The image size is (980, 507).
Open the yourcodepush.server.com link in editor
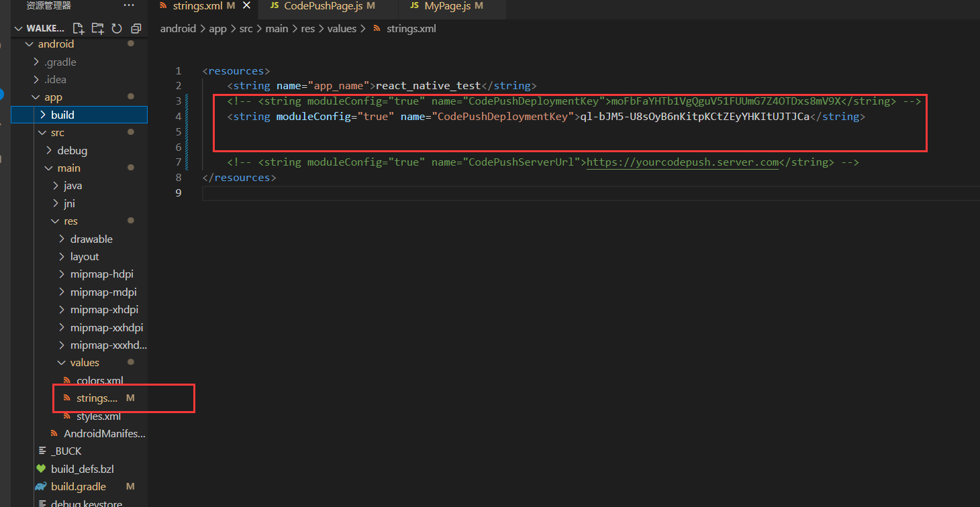pos(682,162)
